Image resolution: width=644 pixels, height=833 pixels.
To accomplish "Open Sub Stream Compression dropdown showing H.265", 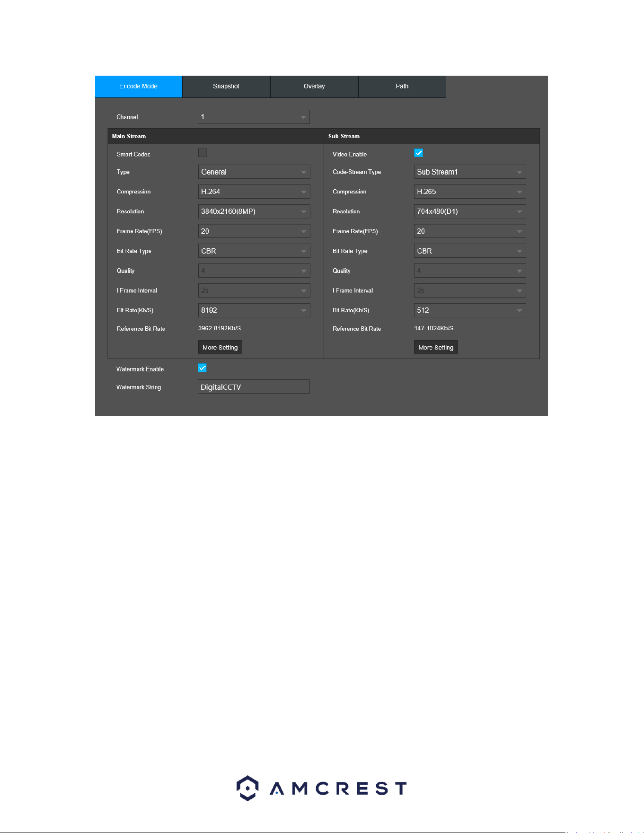I will coord(470,192).
